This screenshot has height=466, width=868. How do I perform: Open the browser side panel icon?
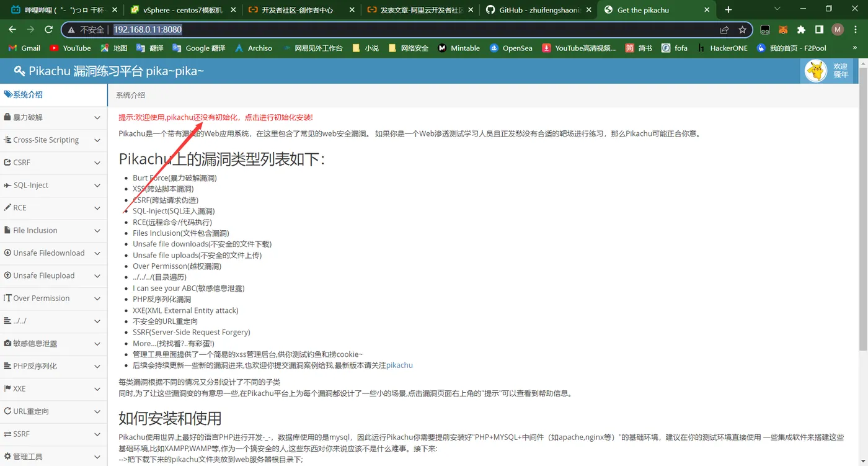click(x=819, y=29)
